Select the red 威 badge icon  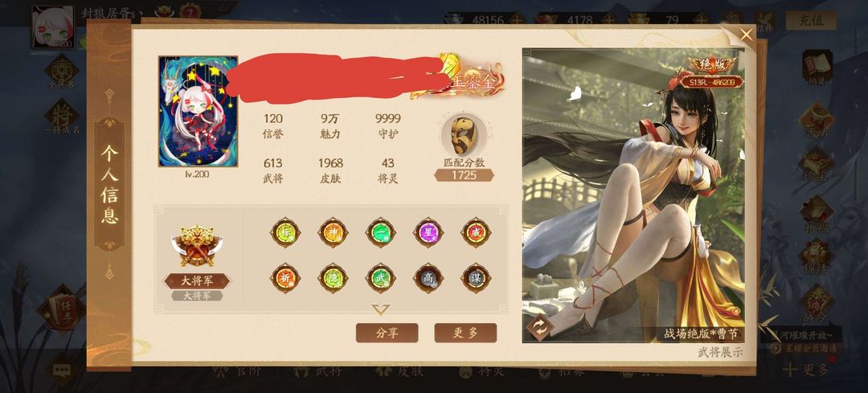point(476,232)
